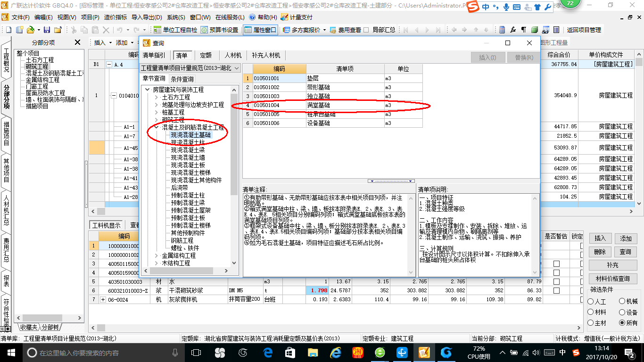This screenshot has height=362, width=644.
Task: Click the 材料价格查询 button
Action: click(x=612, y=279)
